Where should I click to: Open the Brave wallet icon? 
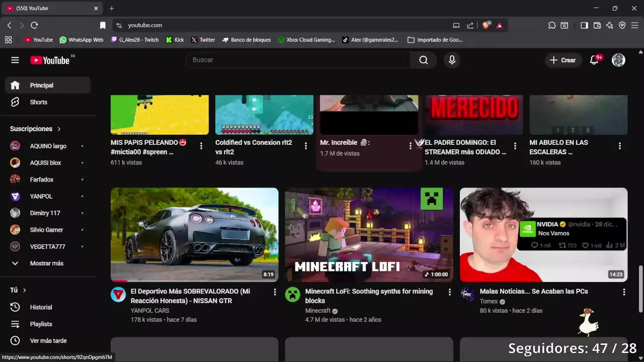(x=597, y=25)
